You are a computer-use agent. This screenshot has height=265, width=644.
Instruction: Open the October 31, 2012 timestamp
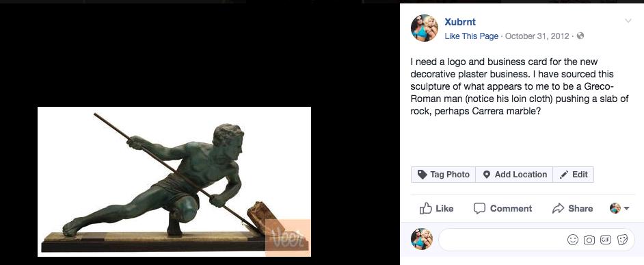coord(537,36)
